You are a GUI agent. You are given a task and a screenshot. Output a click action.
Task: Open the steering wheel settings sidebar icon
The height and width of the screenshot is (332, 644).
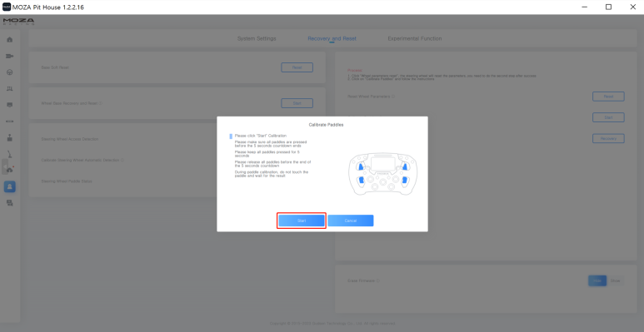10,72
